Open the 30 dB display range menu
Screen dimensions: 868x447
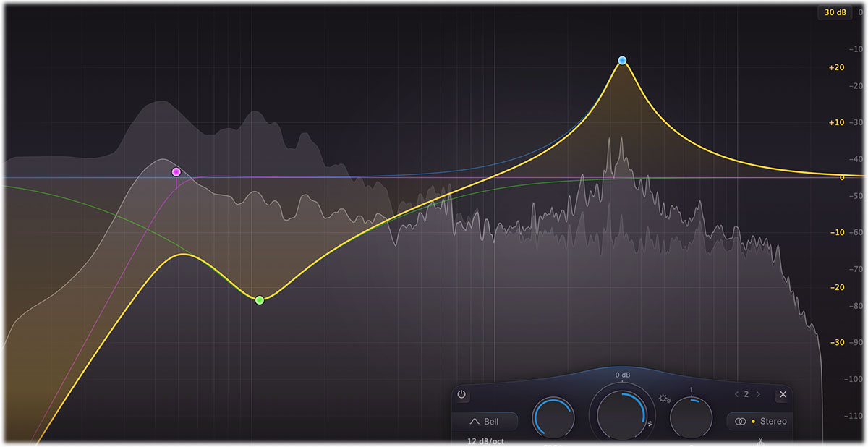[835, 12]
